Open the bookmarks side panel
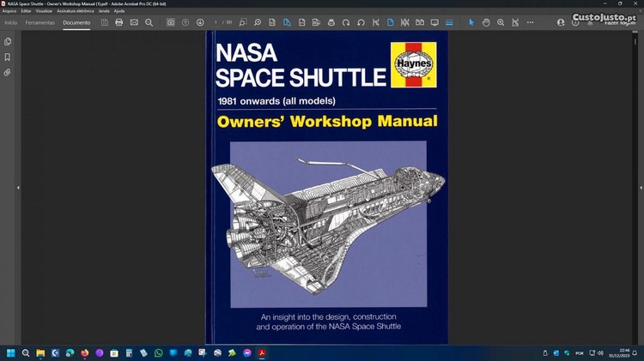This screenshot has height=361, width=644. coord(8,57)
